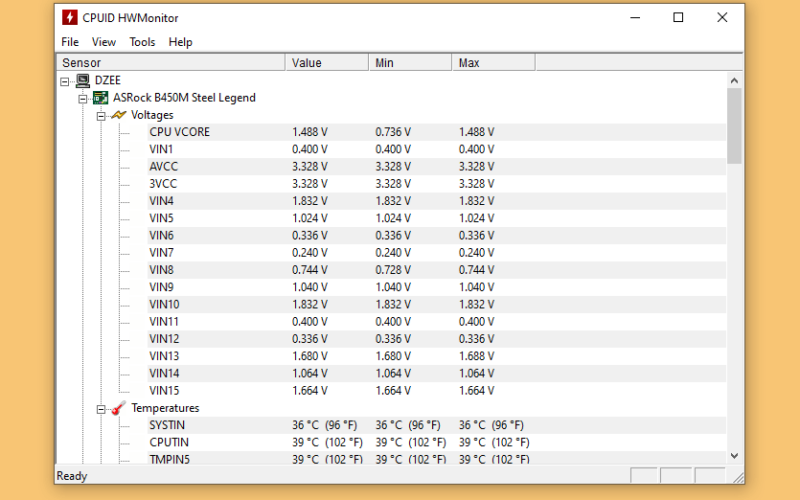Maximize the HWMonitor window

click(x=678, y=17)
